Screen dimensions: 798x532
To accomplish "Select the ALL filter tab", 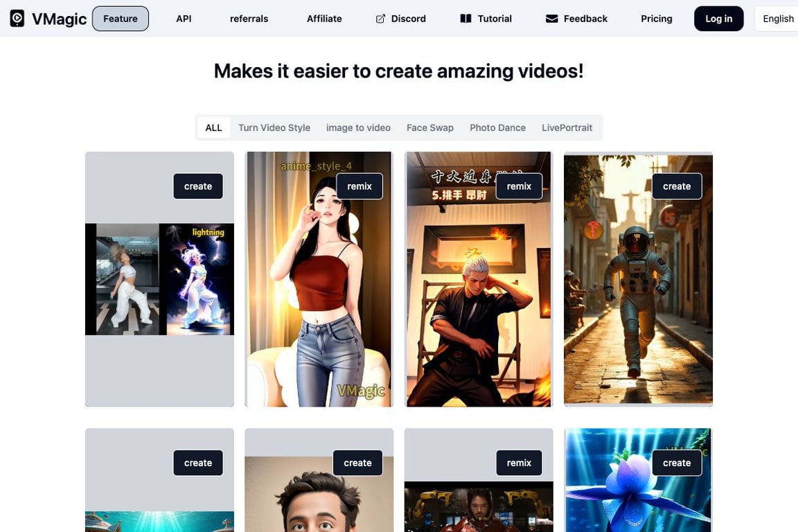I will (214, 127).
